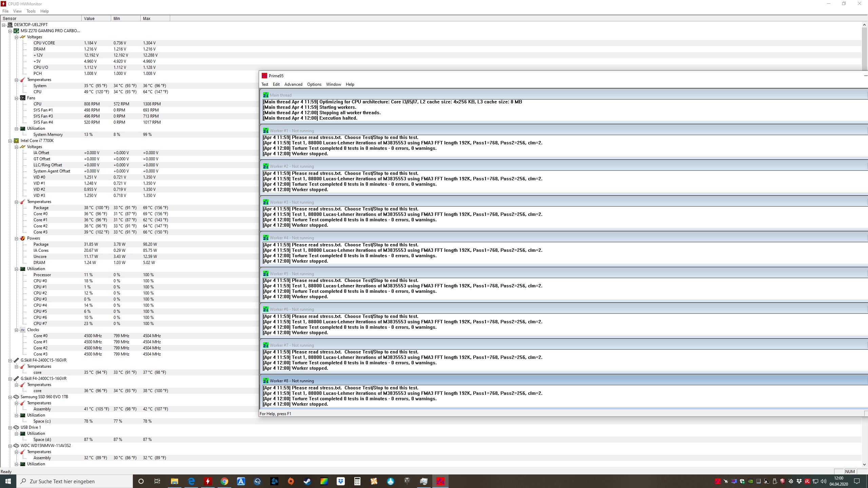Open Dropbox from the taskbar
Viewport: 868px width, 488px height.
[340, 481]
